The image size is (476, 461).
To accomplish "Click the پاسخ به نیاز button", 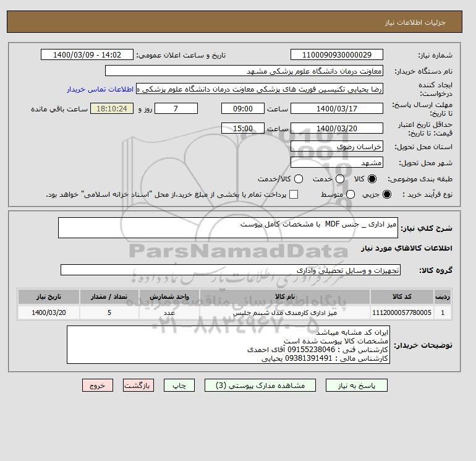I will tap(357, 386).
